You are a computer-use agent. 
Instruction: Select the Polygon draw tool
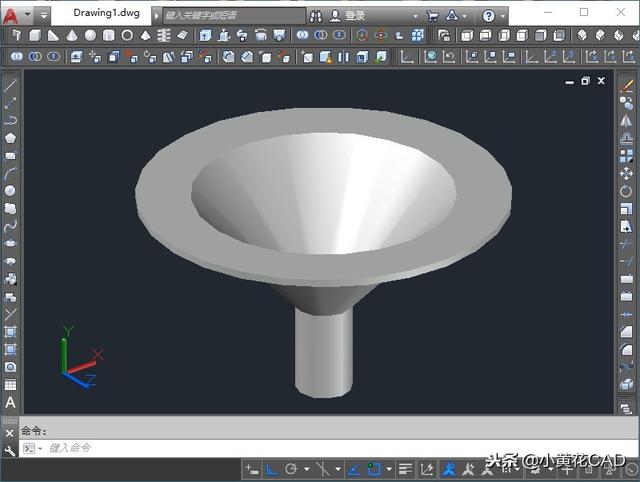10,138
